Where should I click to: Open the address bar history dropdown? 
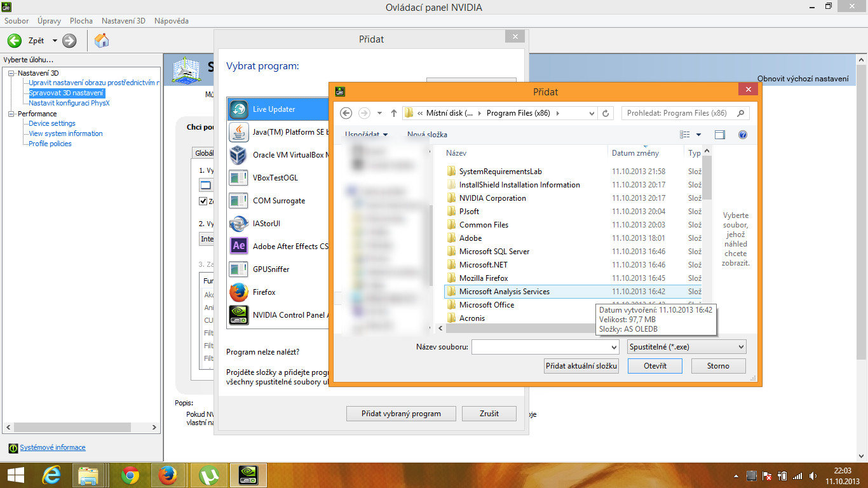(592, 113)
